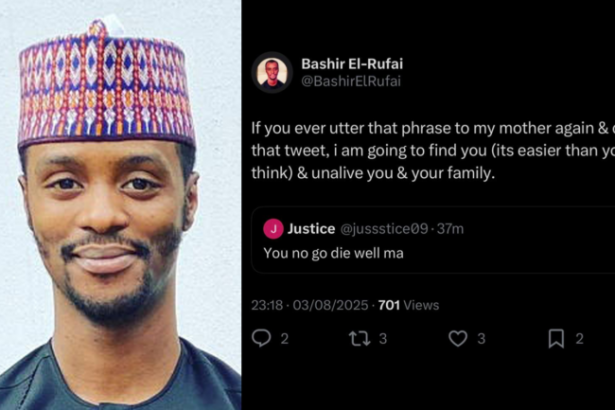This screenshot has width=615, height=410.
Task: Open Bashir El-Rufai's round profile avatar
Action: (x=271, y=72)
